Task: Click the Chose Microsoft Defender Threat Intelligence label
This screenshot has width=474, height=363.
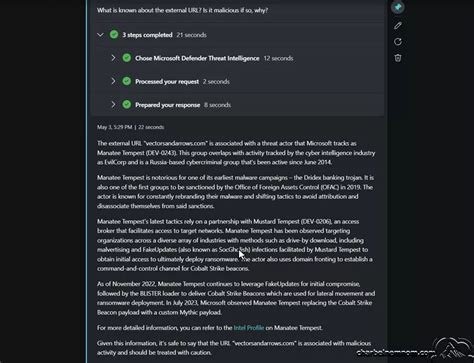Action: coord(197,58)
